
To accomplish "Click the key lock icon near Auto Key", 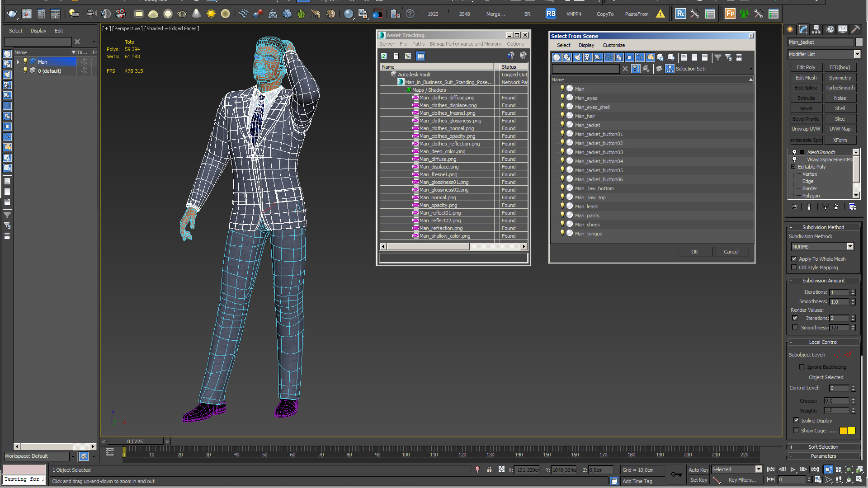I will click(676, 474).
